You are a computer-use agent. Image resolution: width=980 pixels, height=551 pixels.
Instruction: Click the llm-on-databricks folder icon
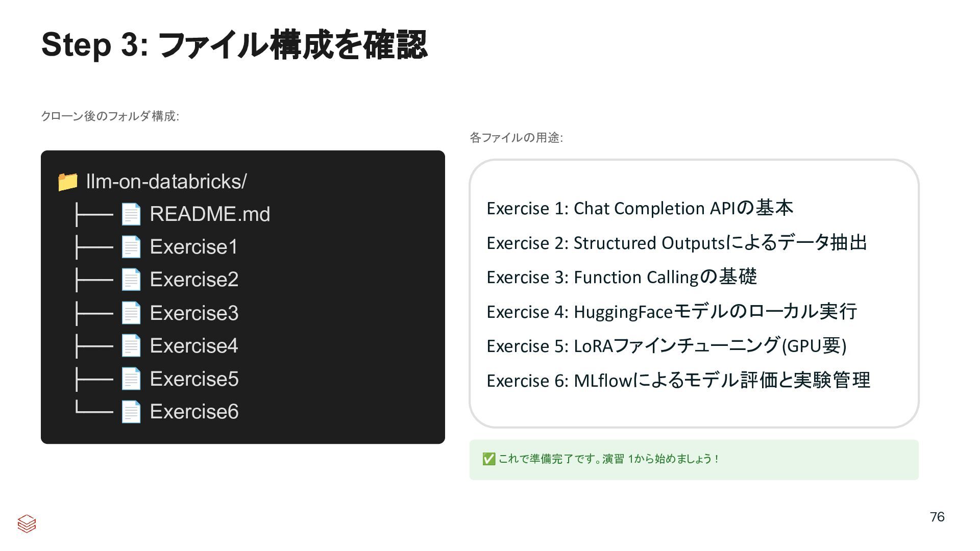[x=67, y=182]
